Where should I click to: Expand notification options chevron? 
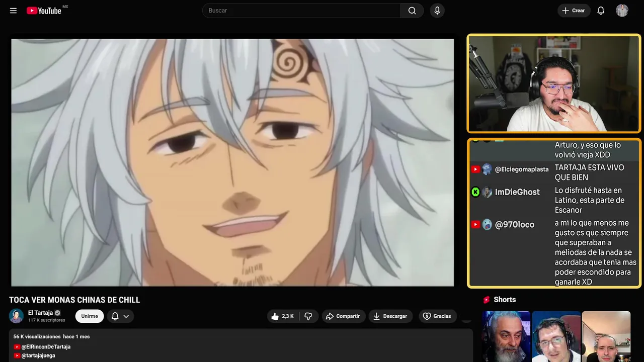[126, 316]
